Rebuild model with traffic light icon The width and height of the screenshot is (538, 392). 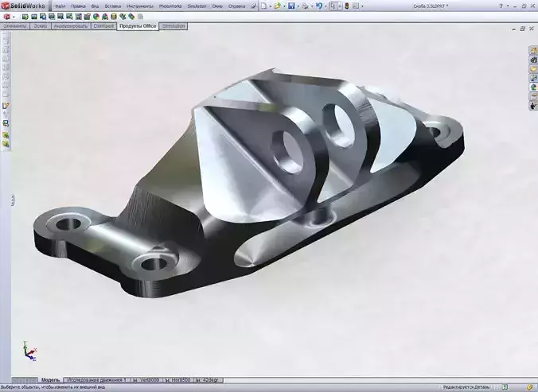(346, 6)
